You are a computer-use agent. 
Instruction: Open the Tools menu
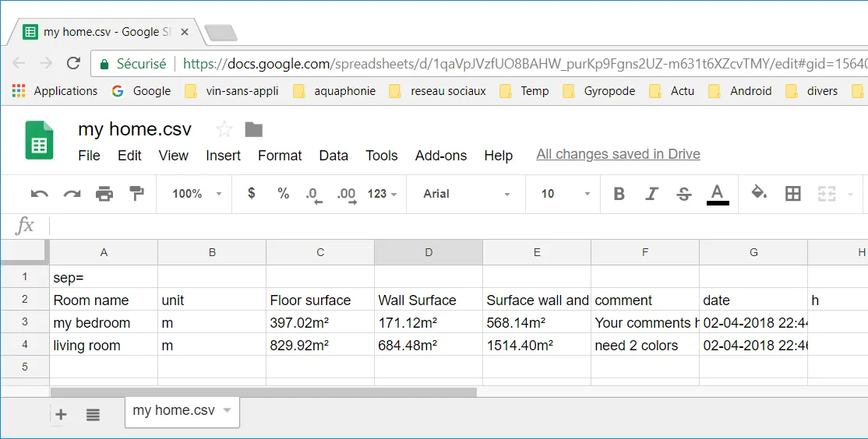(382, 156)
